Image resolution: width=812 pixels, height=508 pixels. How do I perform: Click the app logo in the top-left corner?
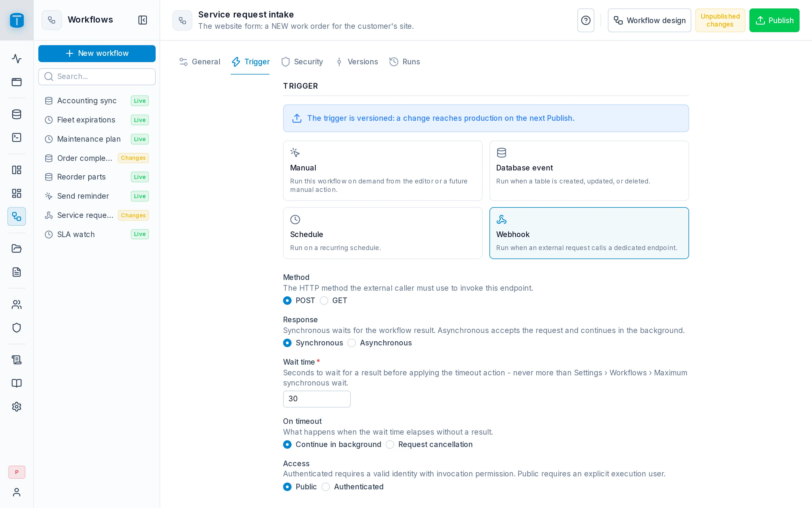[x=17, y=20]
